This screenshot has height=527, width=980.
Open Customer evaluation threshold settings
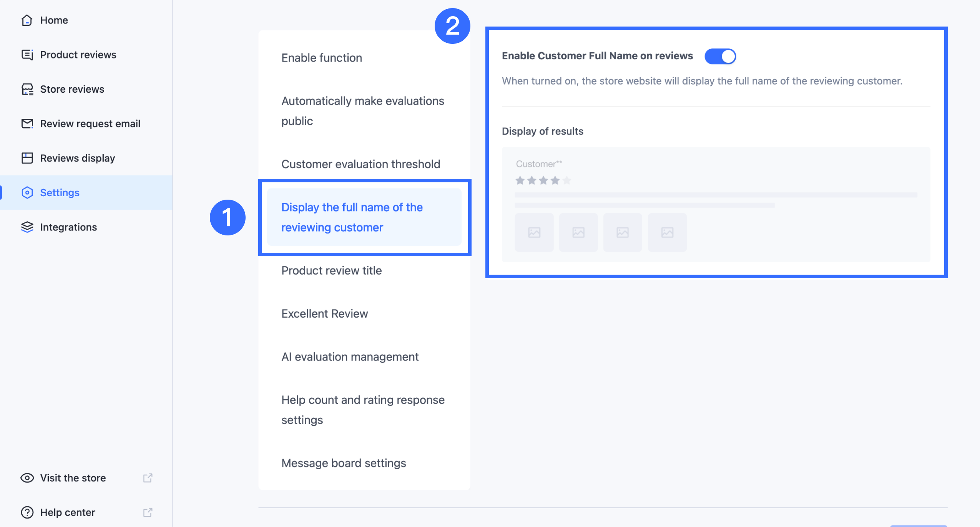360,164
